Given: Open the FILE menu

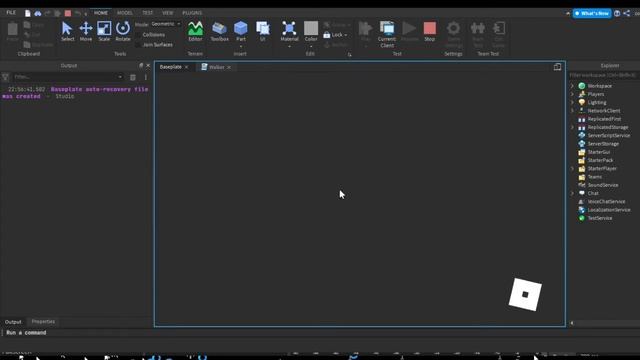Looking at the screenshot, I should pos(11,13).
